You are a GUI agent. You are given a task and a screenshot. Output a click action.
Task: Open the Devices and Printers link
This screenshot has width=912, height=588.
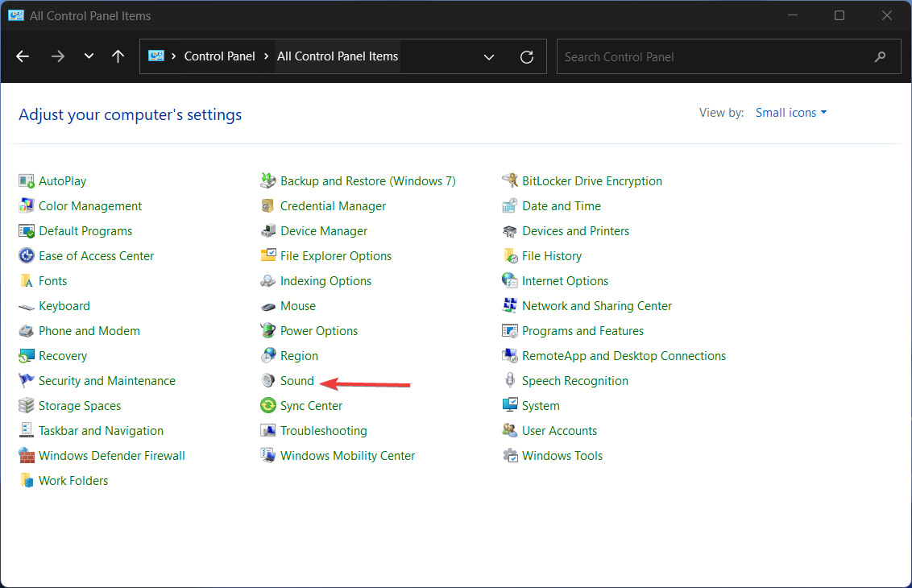pyautogui.click(x=575, y=231)
